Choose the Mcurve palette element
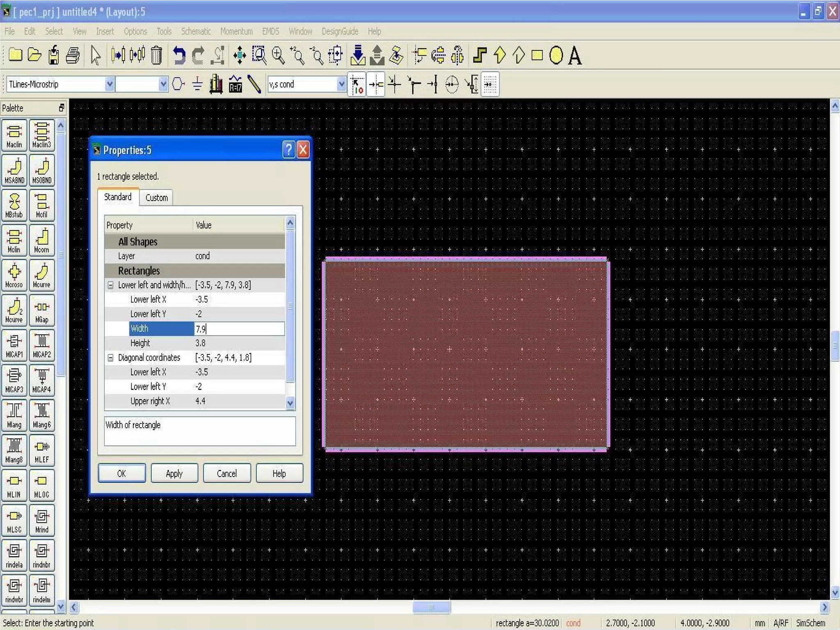 coord(41,276)
